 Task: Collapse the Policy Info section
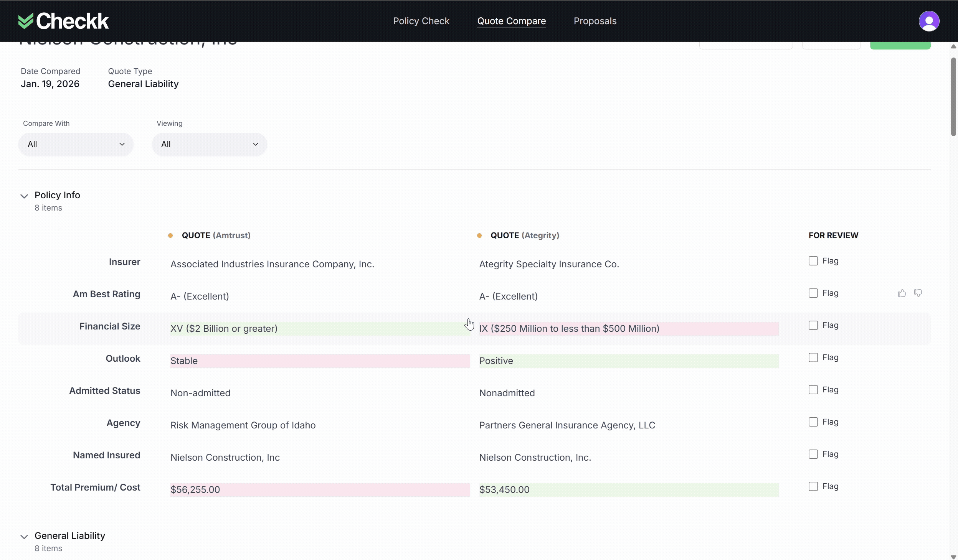(x=24, y=196)
